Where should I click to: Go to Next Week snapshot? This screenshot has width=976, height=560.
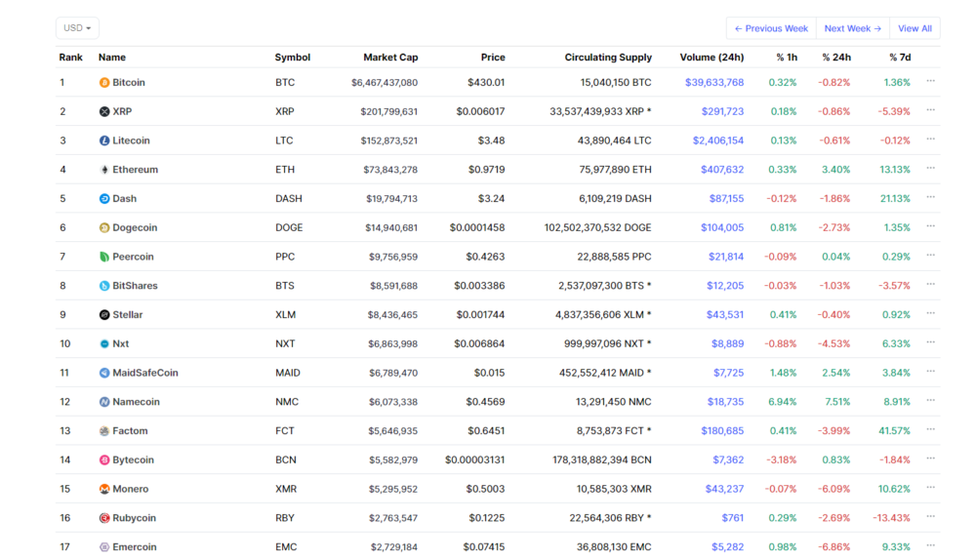tap(853, 28)
